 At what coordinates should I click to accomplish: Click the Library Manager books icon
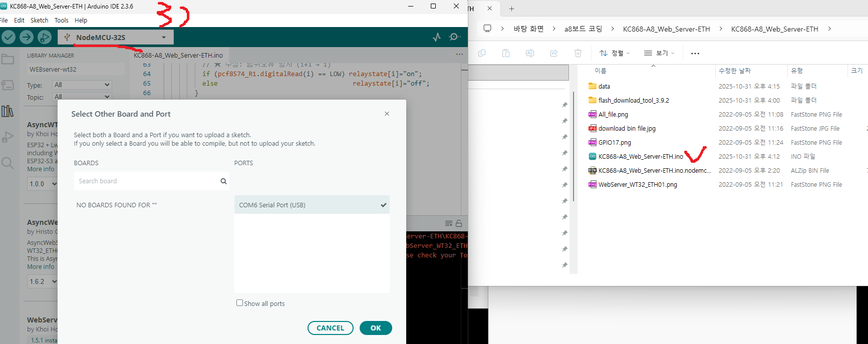click(8, 111)
